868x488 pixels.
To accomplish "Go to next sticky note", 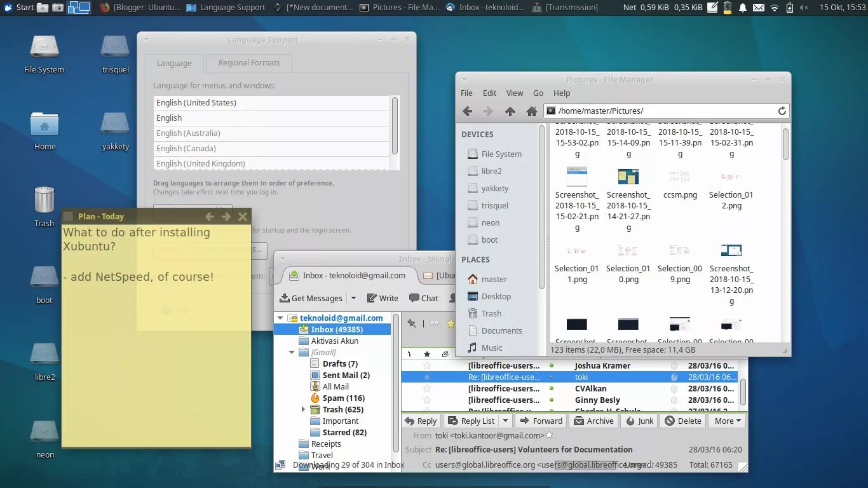I will click(x=226, y=217).
